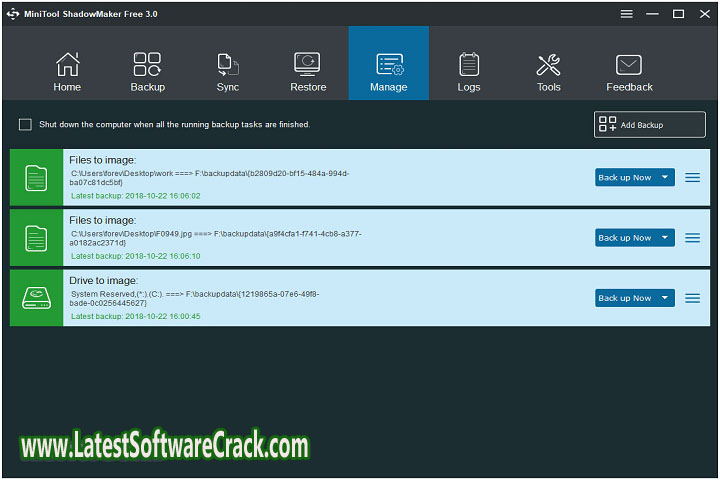Open the Backup tab
The image size is (720, 480).
coord(147,72)
